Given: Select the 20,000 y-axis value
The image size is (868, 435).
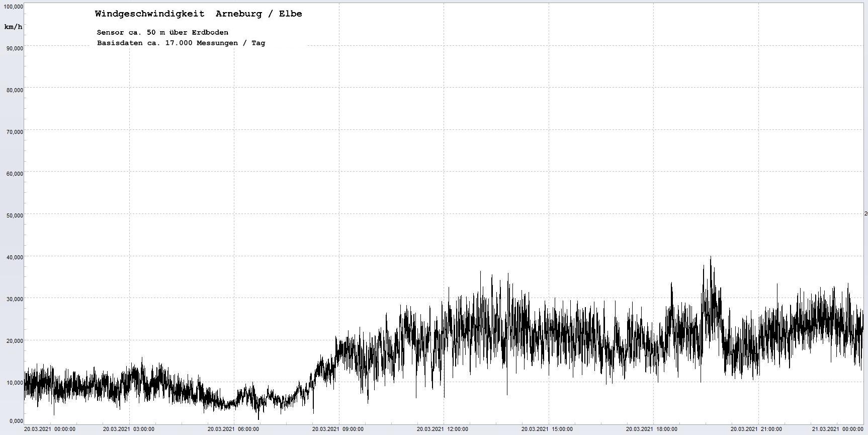Looking at the screenshot, I should click(15, 341).
